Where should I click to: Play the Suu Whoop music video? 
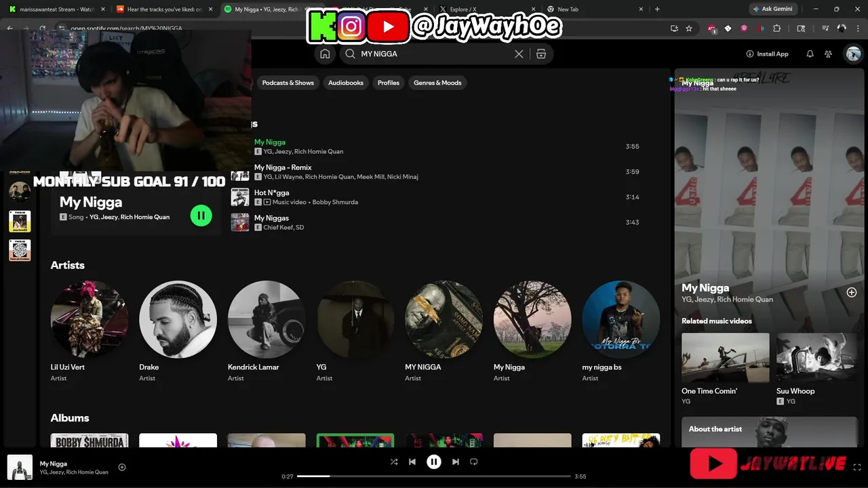pyautogui.click(x=817, y=357)
